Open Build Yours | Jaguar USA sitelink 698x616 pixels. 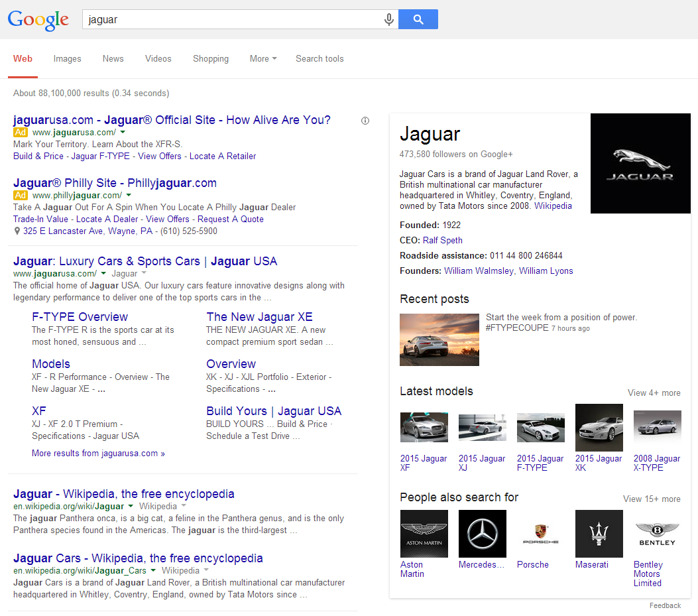[x=274, y=410]
